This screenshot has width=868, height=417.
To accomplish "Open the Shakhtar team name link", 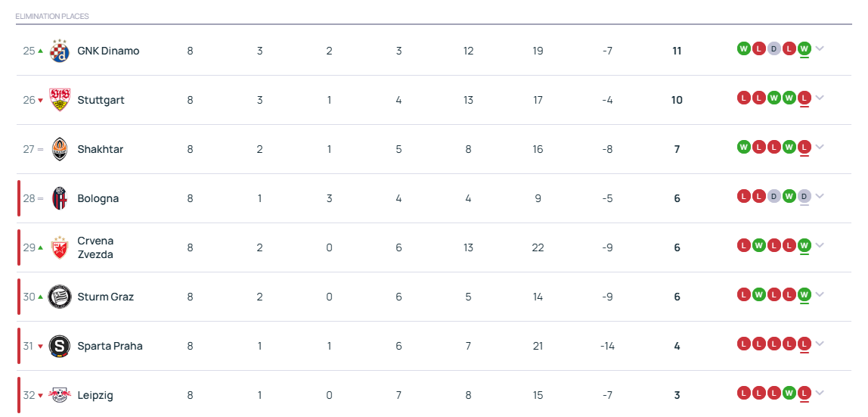I will point(101,149).
